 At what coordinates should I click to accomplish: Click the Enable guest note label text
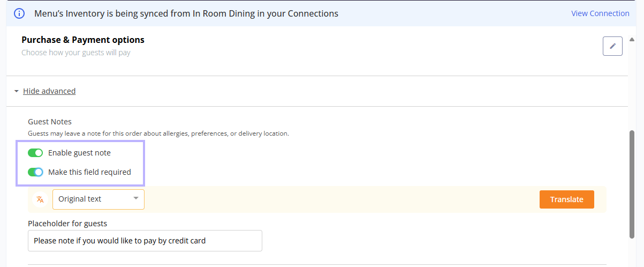coord(79,153)
